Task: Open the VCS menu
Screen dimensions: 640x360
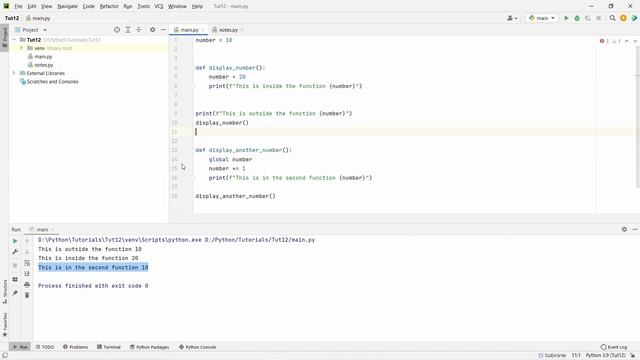Action: pos(159,6)
